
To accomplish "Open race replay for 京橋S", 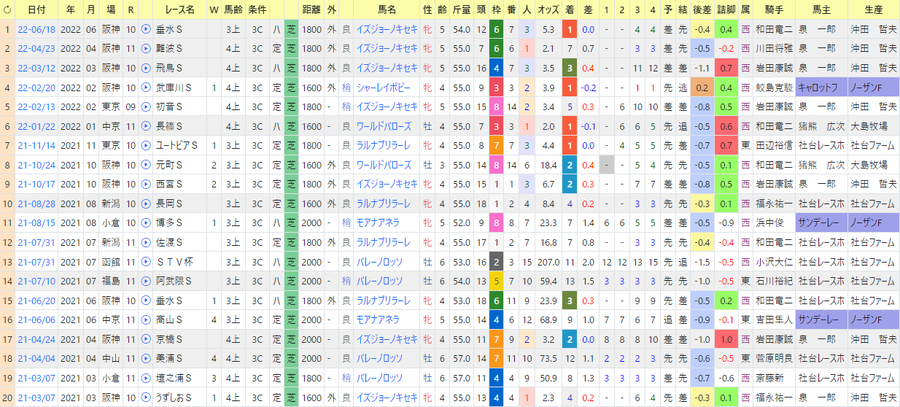I will click(145, 340).
